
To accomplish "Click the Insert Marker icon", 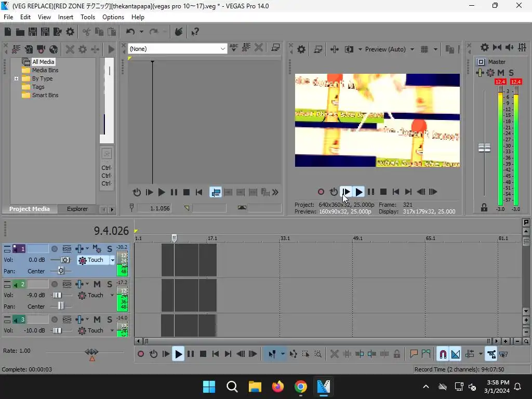I will (x=414, y=354).
